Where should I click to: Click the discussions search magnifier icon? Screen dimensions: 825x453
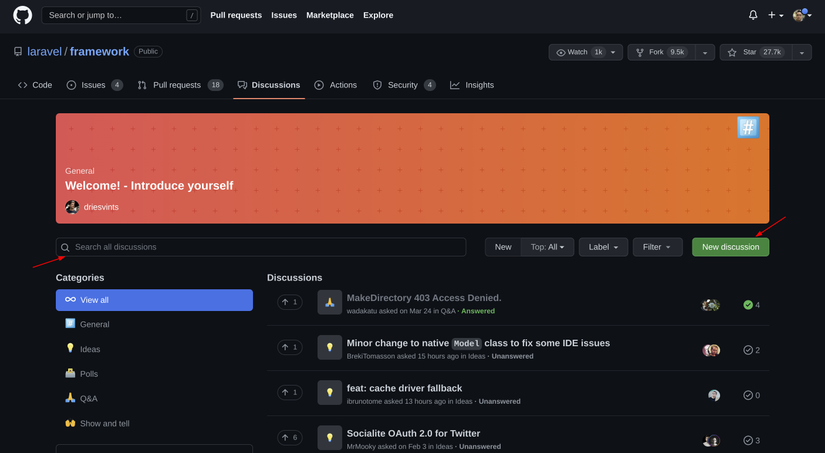pyautogui.click(x=65, y=247)
